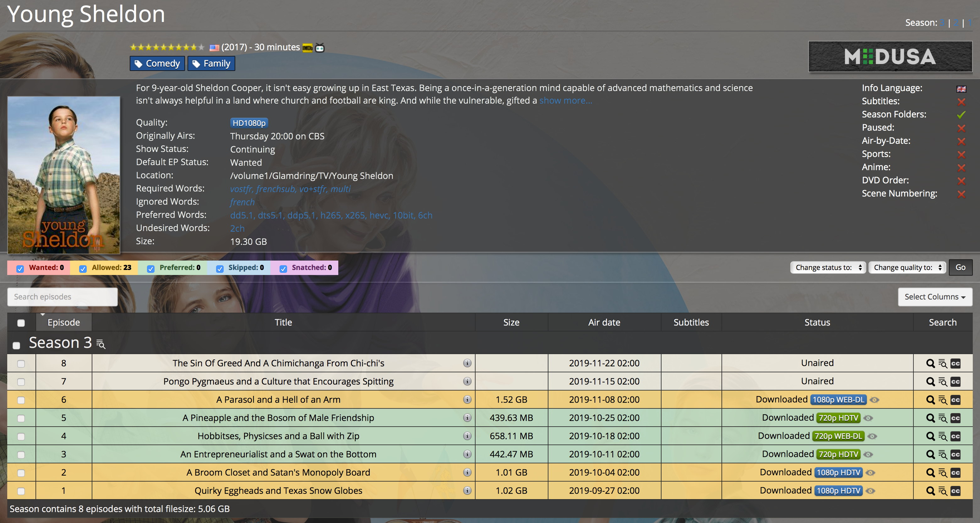980x523 pixels.
Task: Force search episode 3 with magnifier icon
Action: coord(930,455)
